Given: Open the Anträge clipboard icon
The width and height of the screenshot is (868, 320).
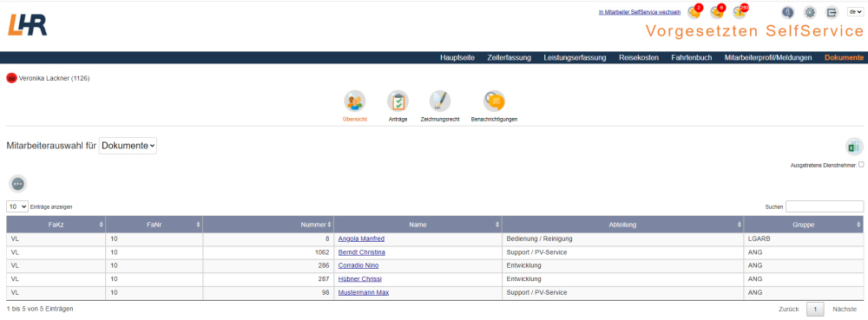Looking at the screenshot, I should 398,101.
